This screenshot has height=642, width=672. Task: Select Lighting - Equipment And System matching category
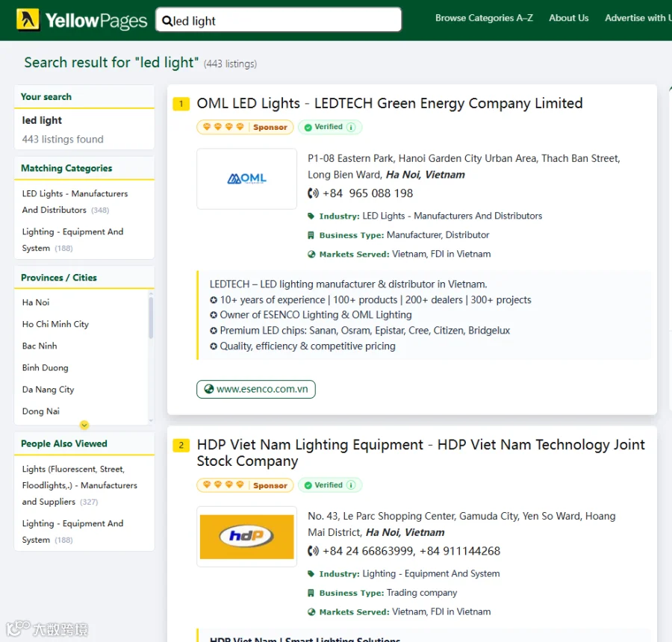coord(73,240)
